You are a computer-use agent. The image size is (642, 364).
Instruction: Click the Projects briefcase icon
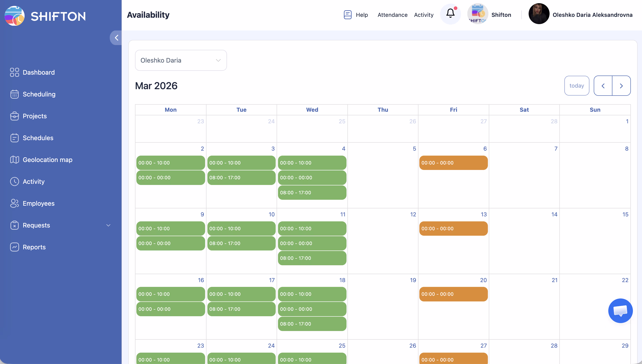15,116
